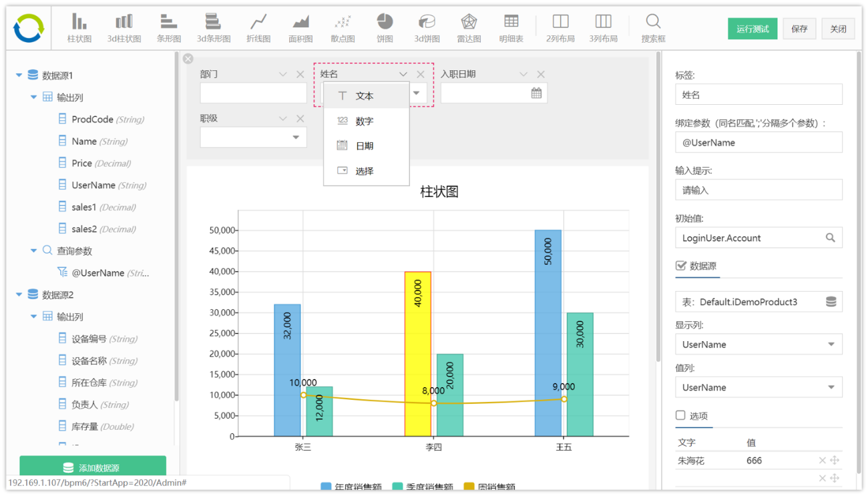Image resolution: width=868 pixels, height=496 pixels.
Task: Add a search box (搜索框) widget
Action: click(x=653, y=28)
